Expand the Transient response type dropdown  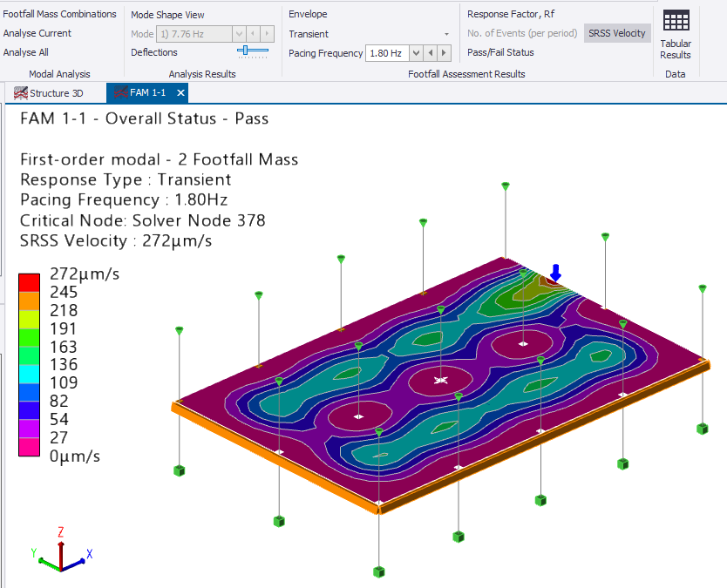446,34
